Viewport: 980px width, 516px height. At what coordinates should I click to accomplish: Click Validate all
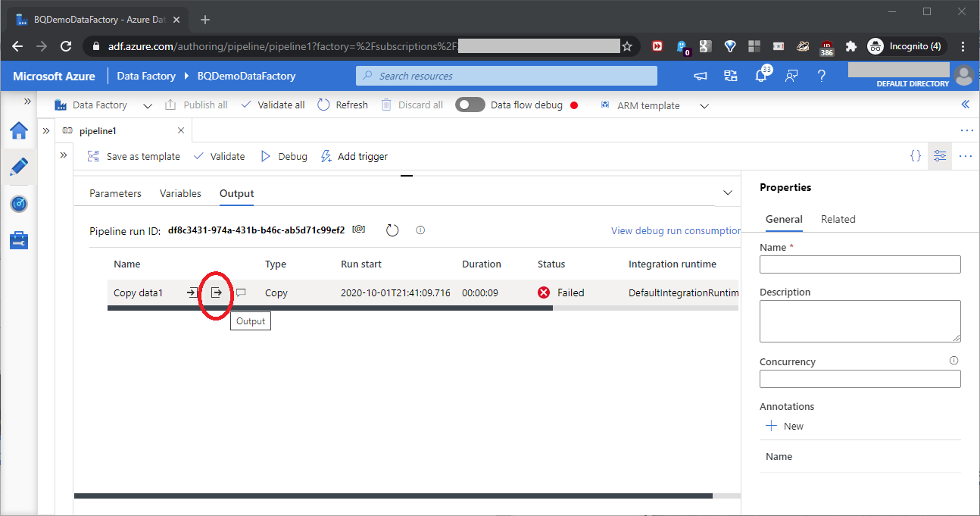(x=273, y=105)
